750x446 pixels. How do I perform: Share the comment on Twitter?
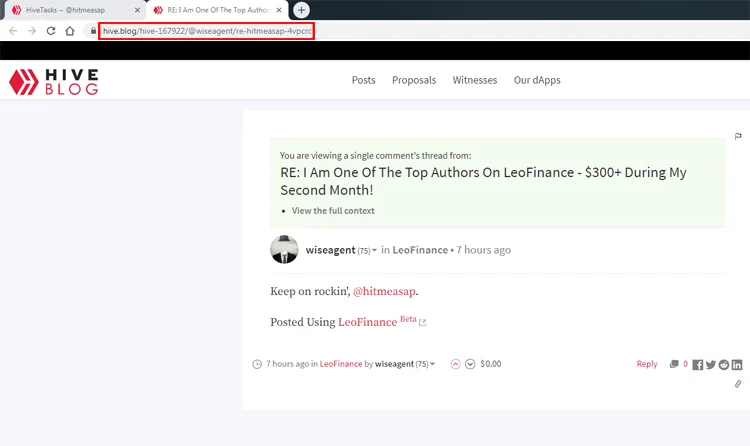click(x=711, y=365)
